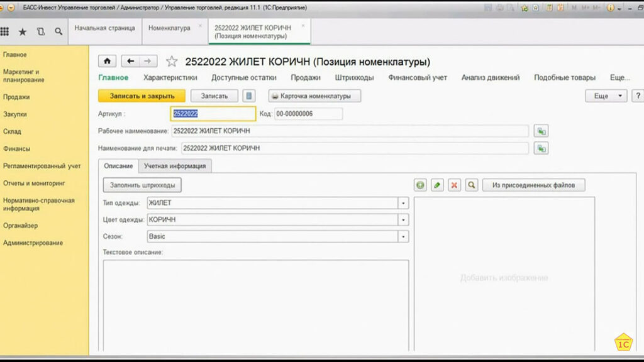This screenshot has width=644, height=362.
Task: Open the calculator icon in title bar
Action: [x=549, y=8]
